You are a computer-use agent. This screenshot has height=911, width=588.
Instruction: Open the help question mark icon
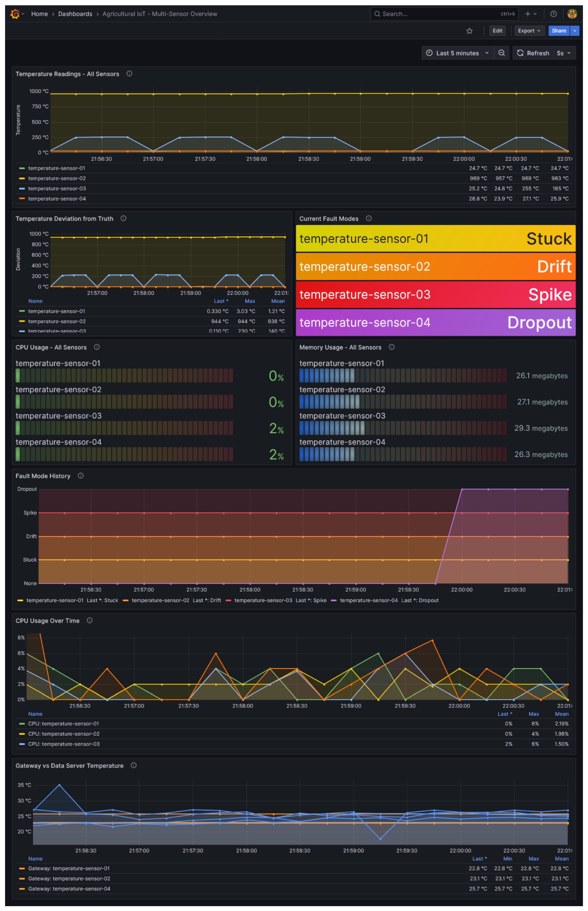(553, 14)
